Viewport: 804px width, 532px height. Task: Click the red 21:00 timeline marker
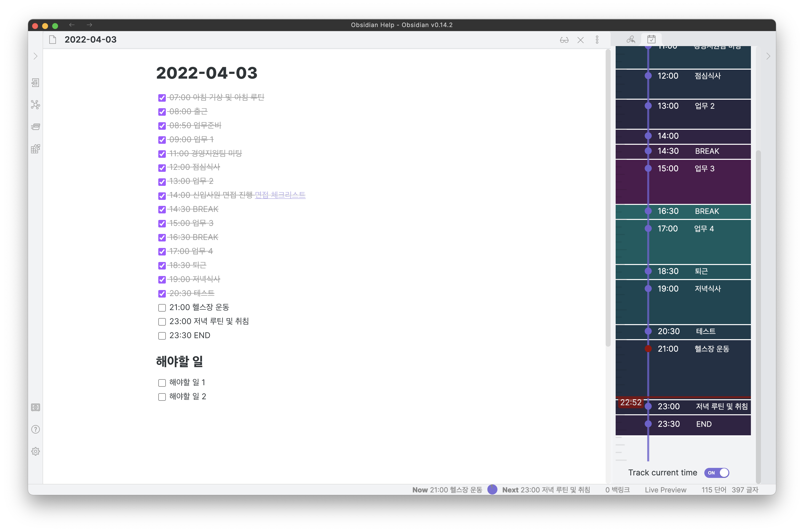648,349
